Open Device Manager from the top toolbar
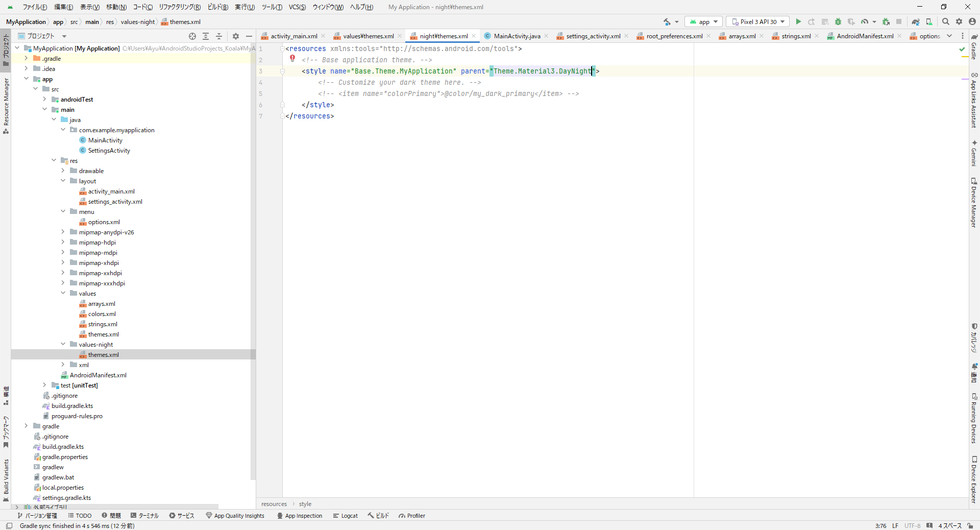 coord(929,21)
